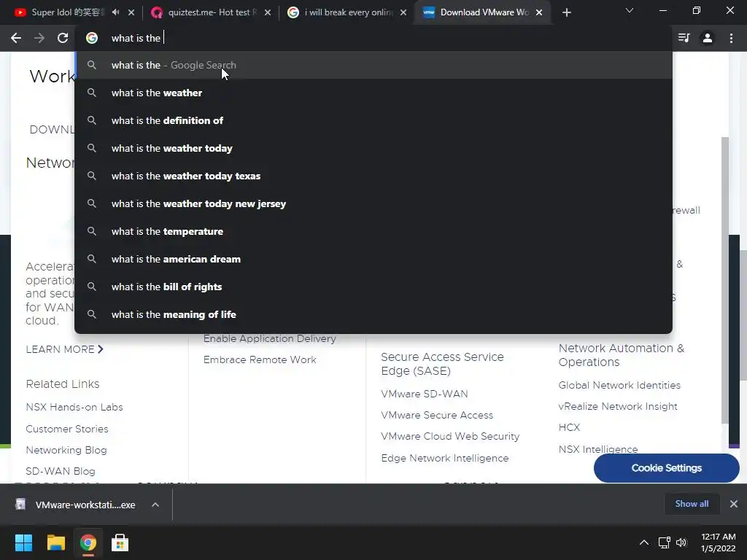Select 'what is the meaning of life' suggestion

(x=373, y=314)
